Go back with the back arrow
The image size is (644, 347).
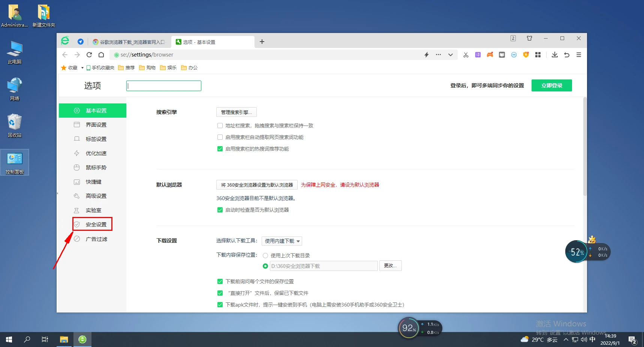point(65,55)
